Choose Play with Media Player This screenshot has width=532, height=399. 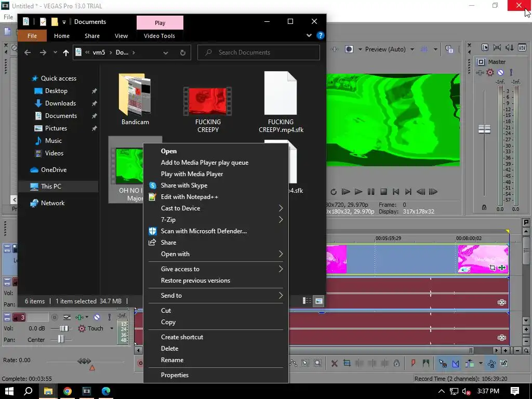click(x=216, y=174)
